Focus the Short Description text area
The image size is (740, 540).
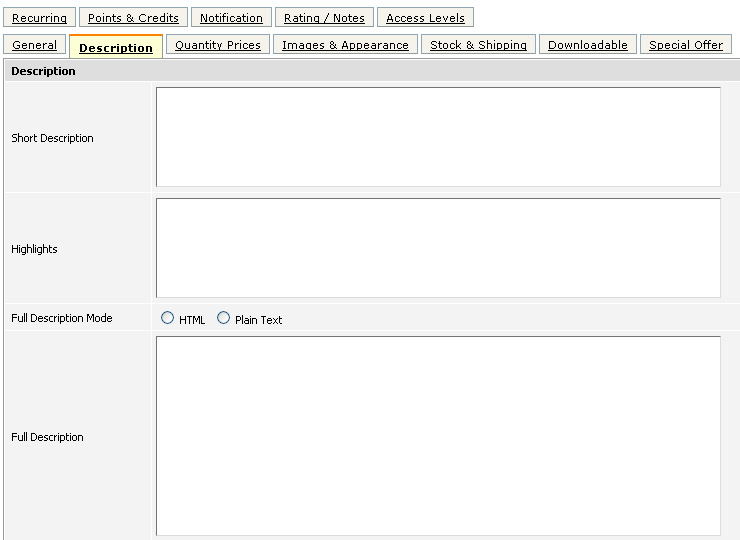point(438,137)
